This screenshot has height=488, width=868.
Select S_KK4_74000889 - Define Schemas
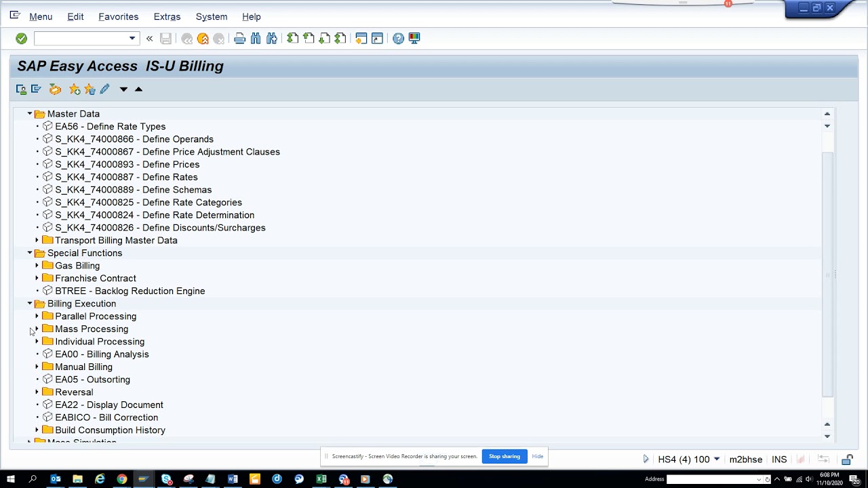pos(134,190)
